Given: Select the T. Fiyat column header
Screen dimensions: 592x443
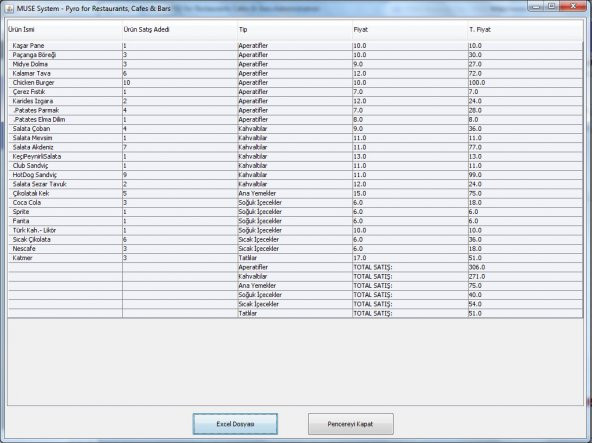Looking at the screenshot, I should pyautogui.click(x=525, y=29).
